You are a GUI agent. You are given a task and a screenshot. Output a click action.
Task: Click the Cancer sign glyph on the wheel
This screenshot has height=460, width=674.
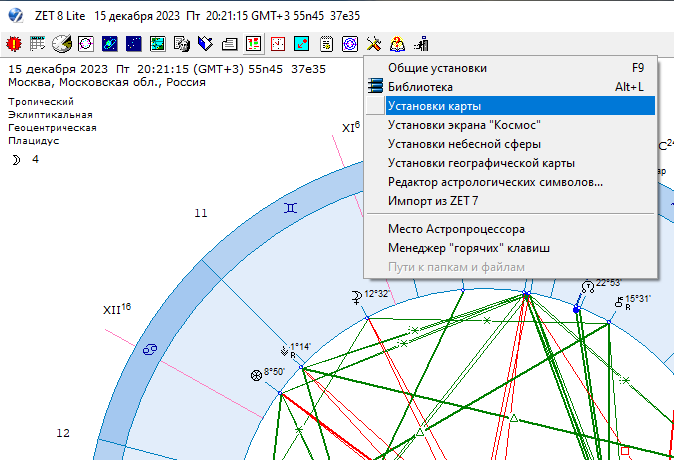150,350
